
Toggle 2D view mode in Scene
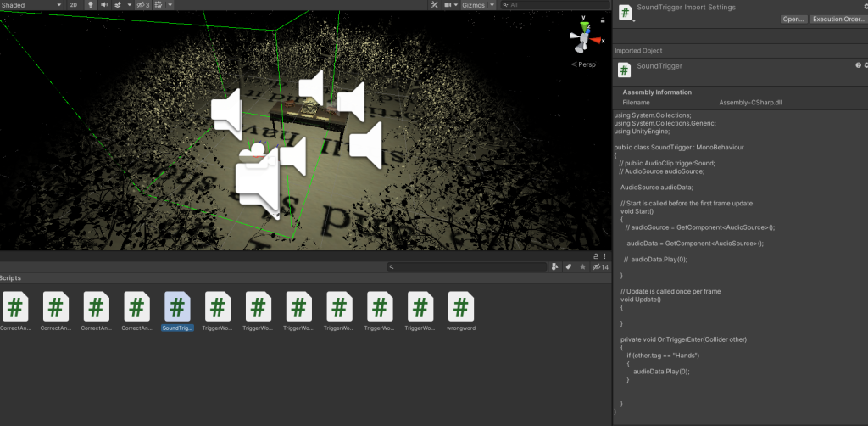pyautogui.click(x=74, y=5)
